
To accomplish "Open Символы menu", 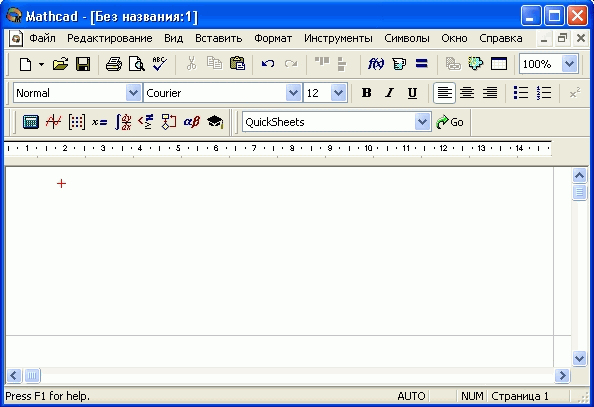I will [x=407, y=38].
